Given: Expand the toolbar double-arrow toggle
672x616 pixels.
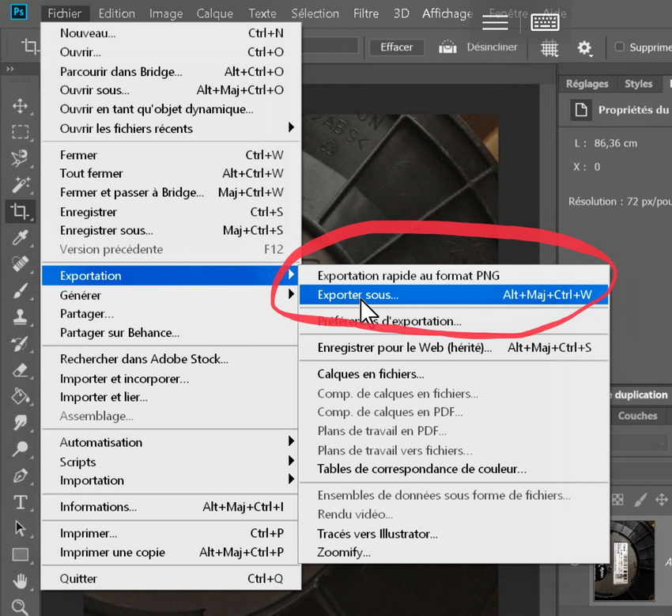Looking at the screenshot, I should (9, 69).
